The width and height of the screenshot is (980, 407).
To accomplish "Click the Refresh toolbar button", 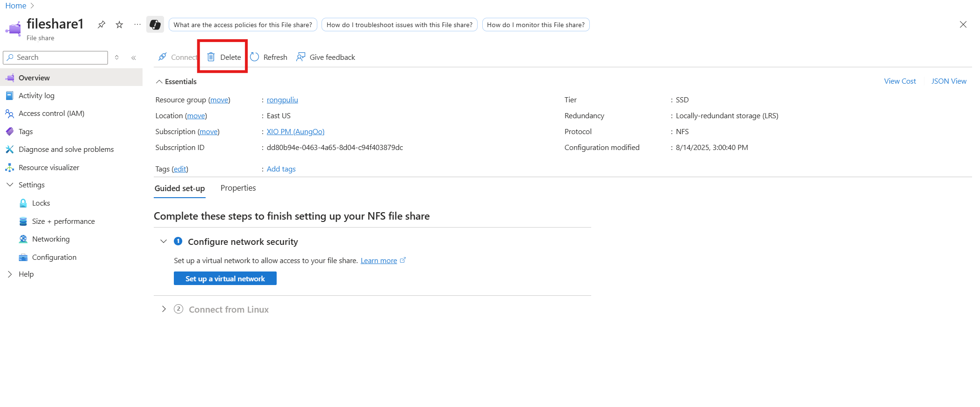I will pyautogui.click(x=269, y=57).
